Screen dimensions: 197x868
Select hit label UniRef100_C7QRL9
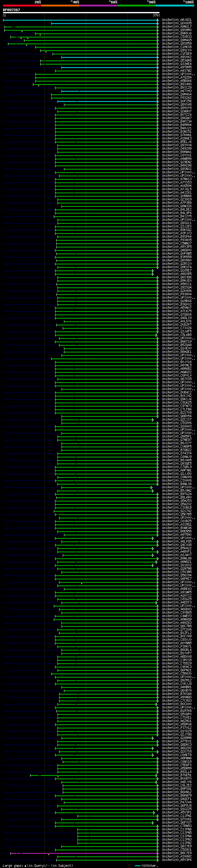(177, 467)
